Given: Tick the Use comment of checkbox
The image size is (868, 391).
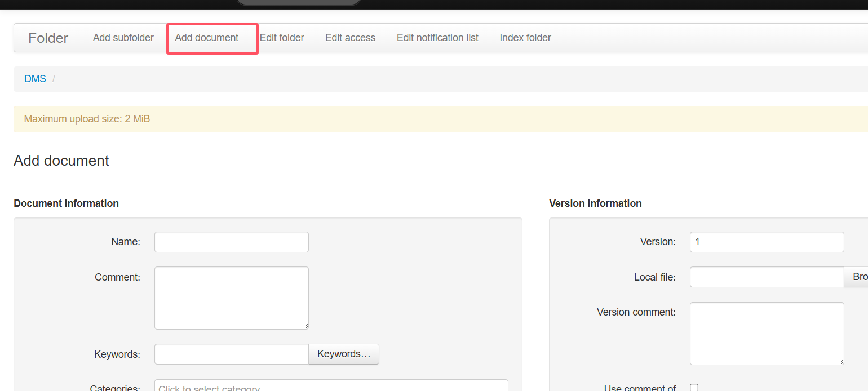Looking at the screenshot, I should tap(694, 388).
